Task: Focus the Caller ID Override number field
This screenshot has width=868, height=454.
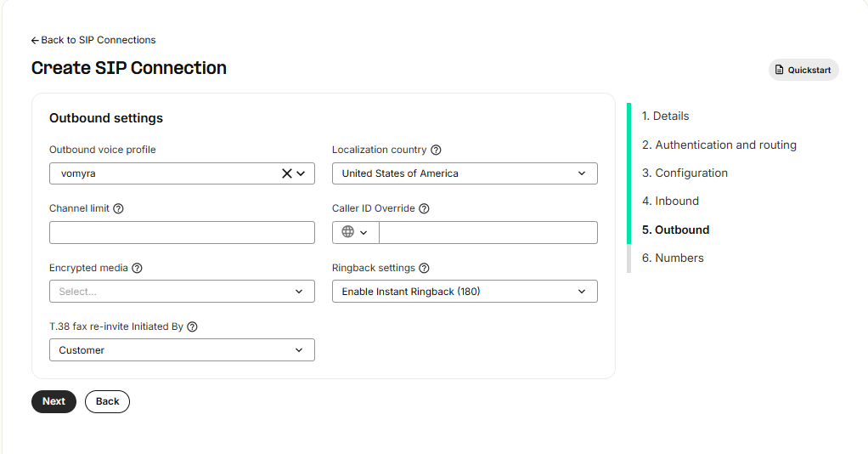Action: 488,232
